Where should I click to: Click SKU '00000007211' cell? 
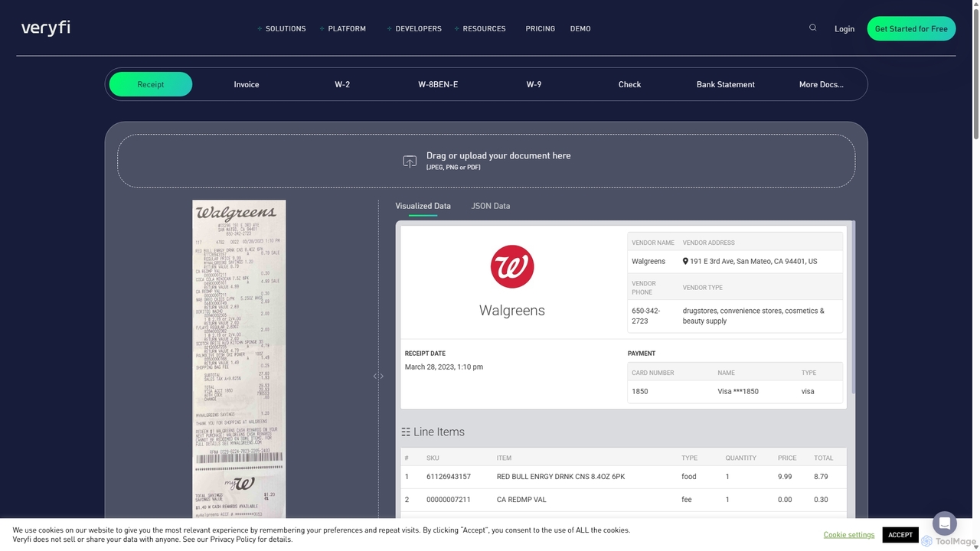pos(449,500)
